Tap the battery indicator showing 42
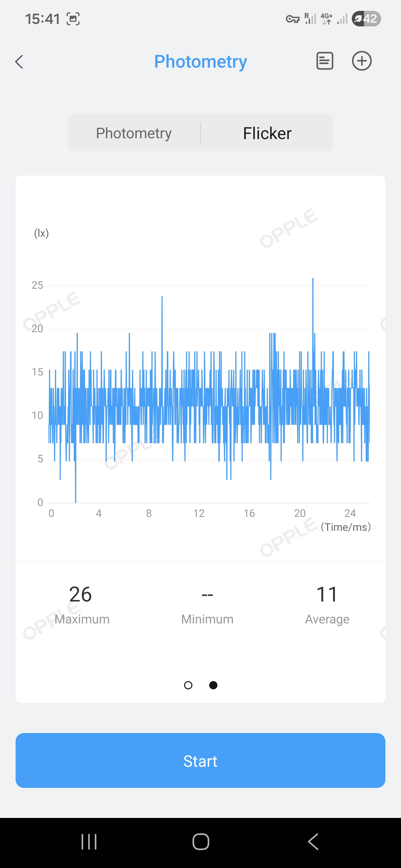 click(366, 19)
